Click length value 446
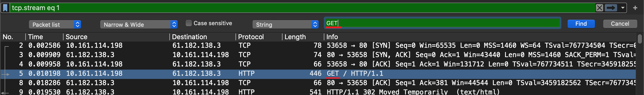 click(x=316, y=73)
